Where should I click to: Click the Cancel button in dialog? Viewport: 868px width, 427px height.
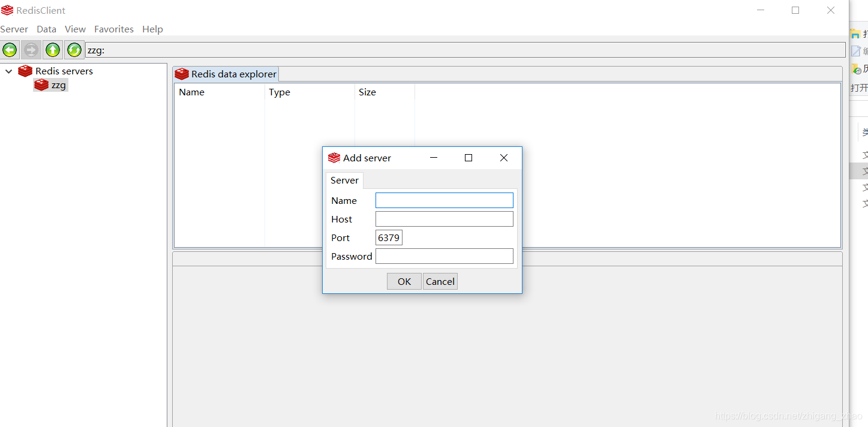click(x=440, y=281)
